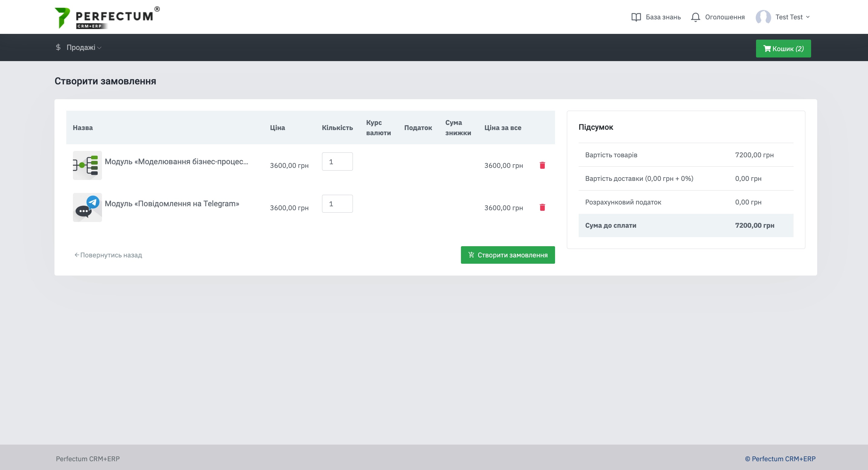Click the first module's quantity field

pos(337,162)
